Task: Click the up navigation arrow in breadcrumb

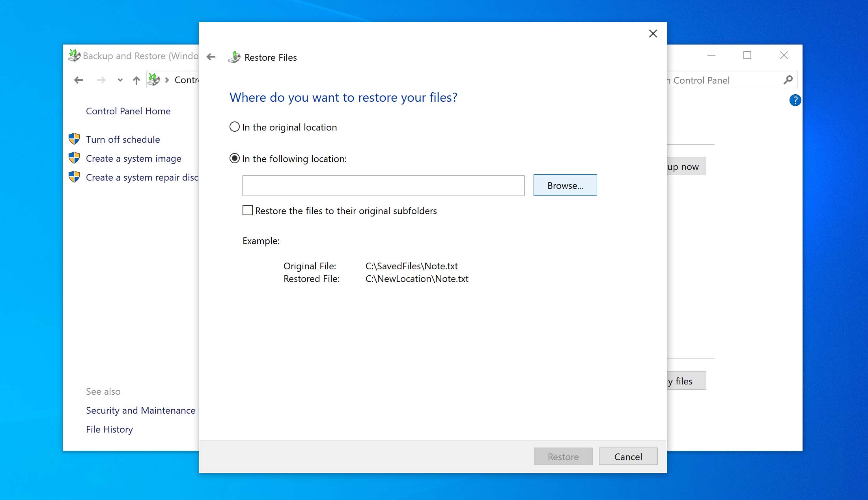Action: (x=136, y=80)
